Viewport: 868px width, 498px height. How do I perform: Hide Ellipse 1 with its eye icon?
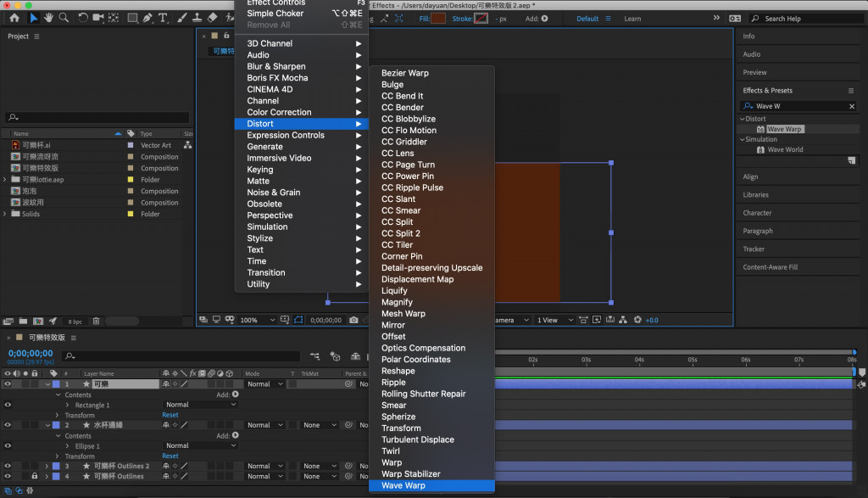[8, 445]
